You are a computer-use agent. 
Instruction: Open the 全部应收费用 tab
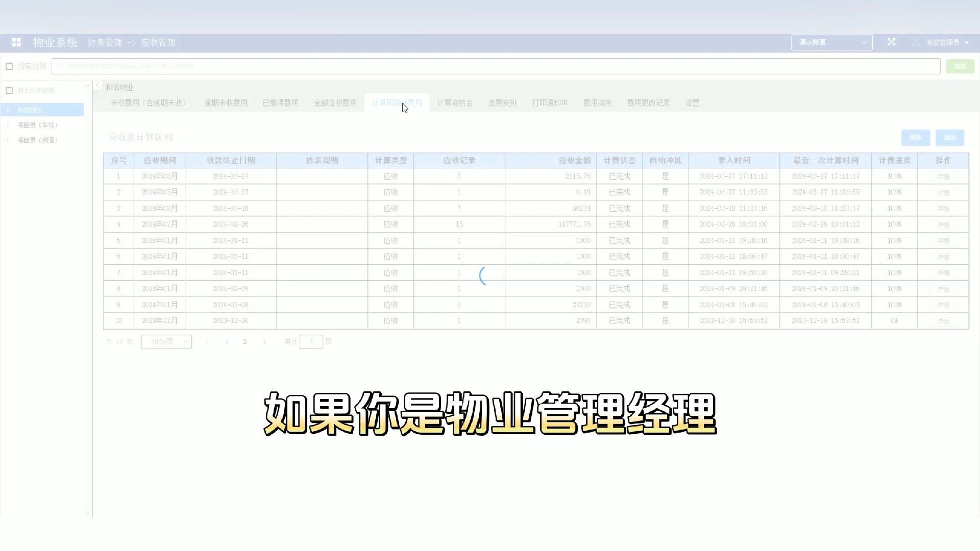335,103
